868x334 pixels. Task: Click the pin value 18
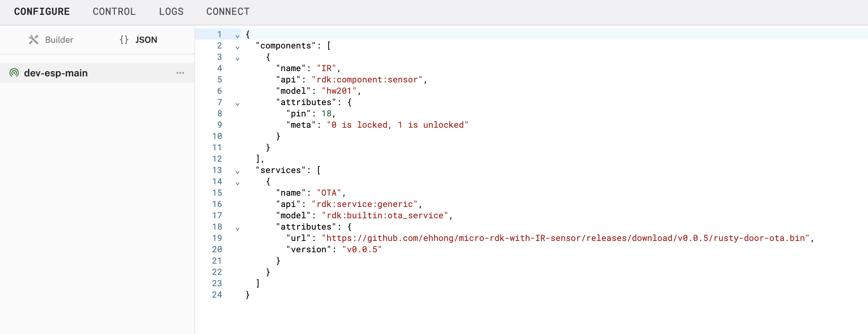coord(326,114)
